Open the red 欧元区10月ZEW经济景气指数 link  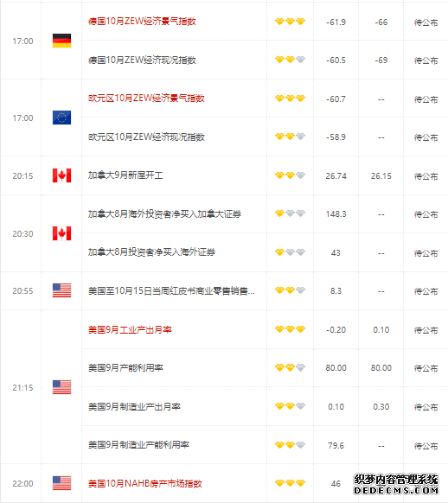click(x=146, y=99)
